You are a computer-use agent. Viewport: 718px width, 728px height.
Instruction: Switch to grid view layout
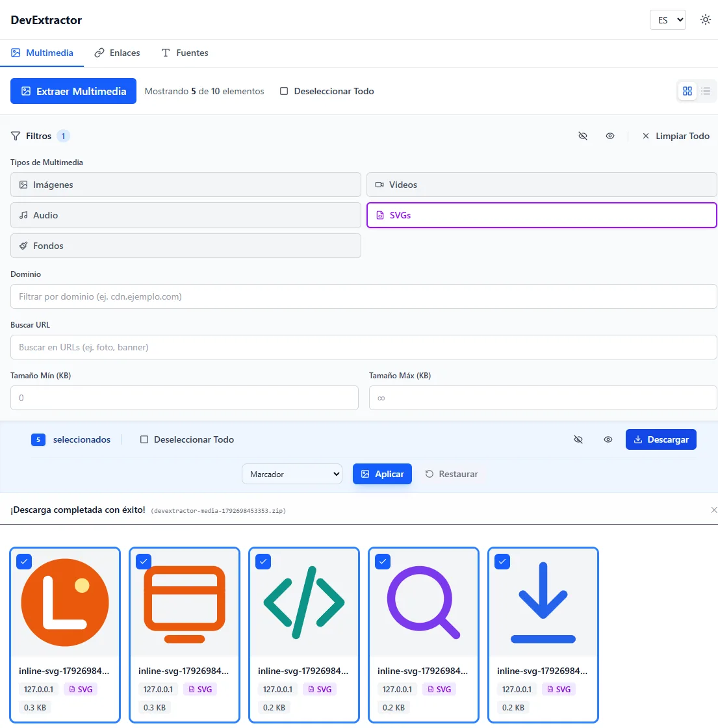(687, 91)
